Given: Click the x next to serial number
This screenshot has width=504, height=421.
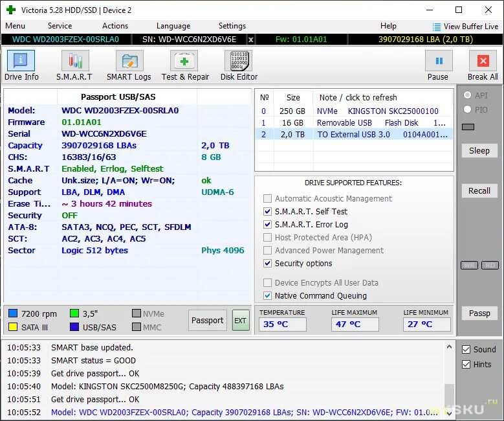Looking at the screenshot, I should point(251,40).
